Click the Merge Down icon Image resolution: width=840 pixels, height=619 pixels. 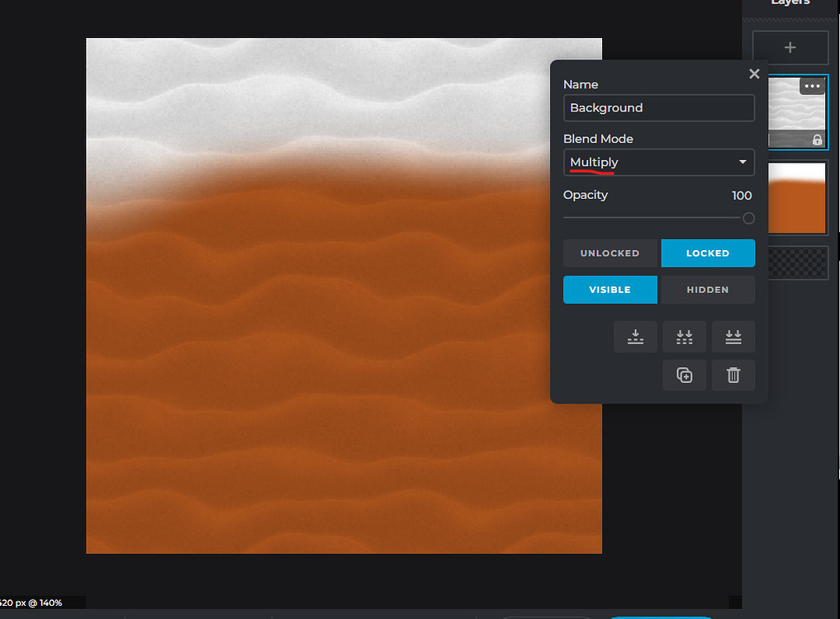[x=635, y=337]
